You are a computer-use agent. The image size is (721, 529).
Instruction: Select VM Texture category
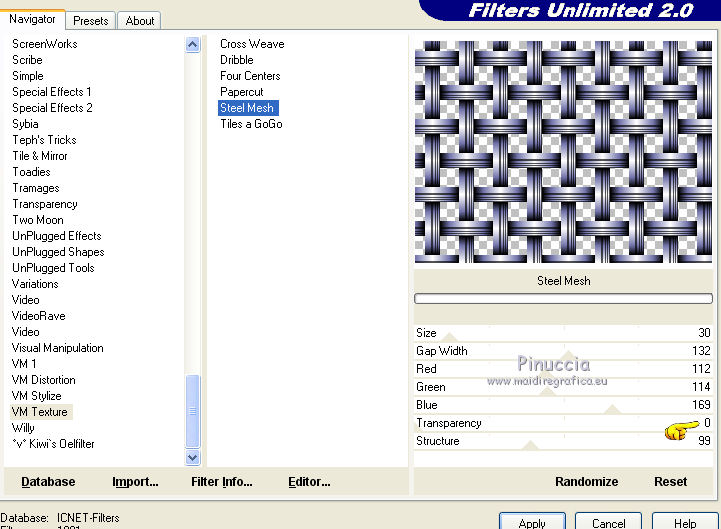click(x=40, y=412)
